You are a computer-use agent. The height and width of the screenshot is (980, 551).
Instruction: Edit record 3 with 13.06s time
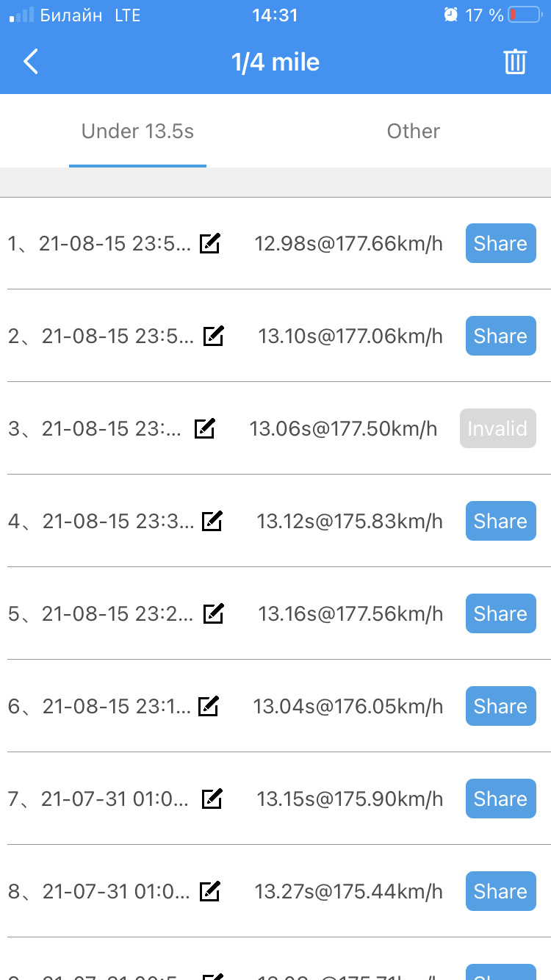[x=204, y=428]
